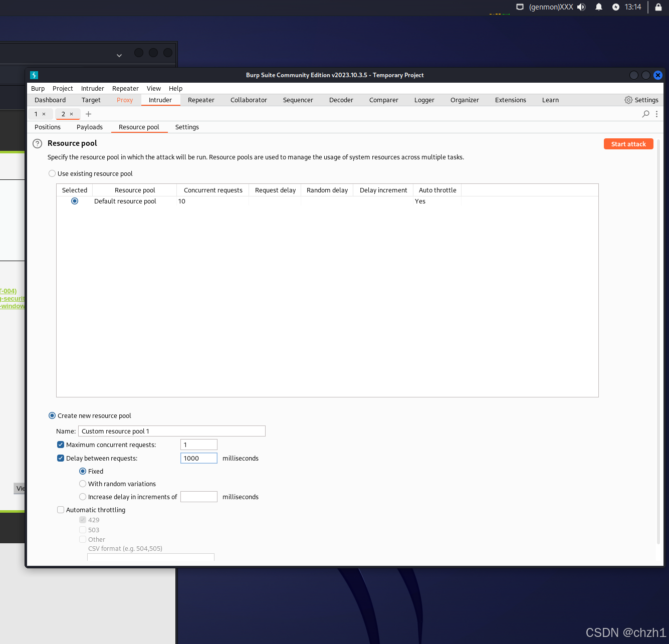The width and height of the screenshot is (669, 644).
Task: Click the maximum concurrent requests field
Action: click(199, 445)
